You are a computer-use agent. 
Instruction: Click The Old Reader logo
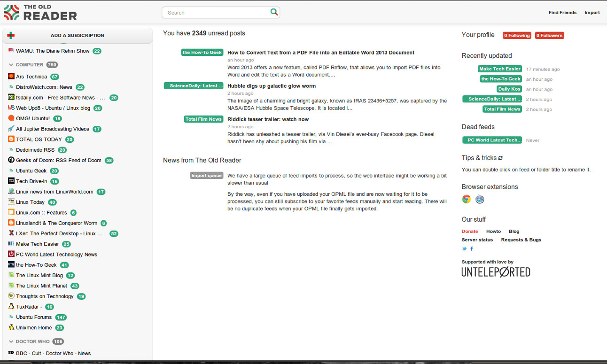(40, 12)
